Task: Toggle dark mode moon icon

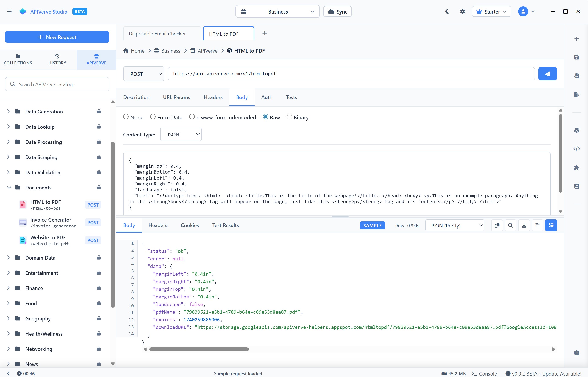Action: point(447,11)
